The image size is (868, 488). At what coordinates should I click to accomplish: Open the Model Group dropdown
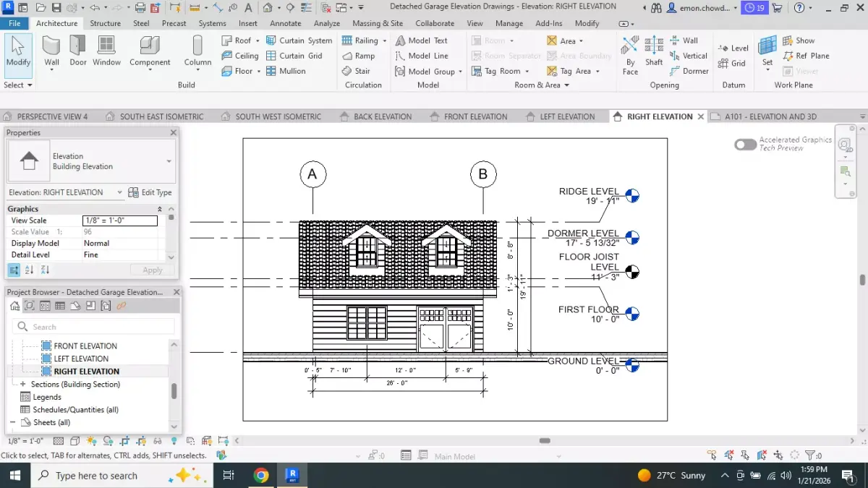click(461, 71)
